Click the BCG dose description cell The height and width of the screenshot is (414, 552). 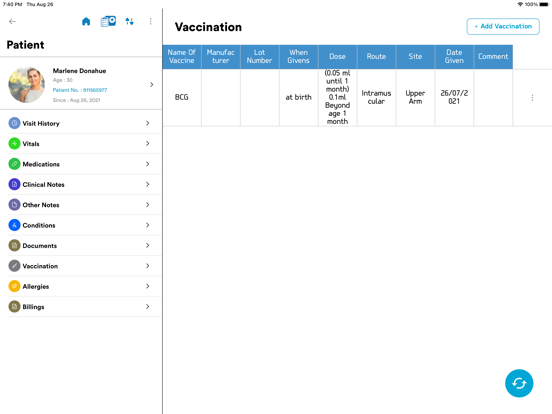click(338, 98)
